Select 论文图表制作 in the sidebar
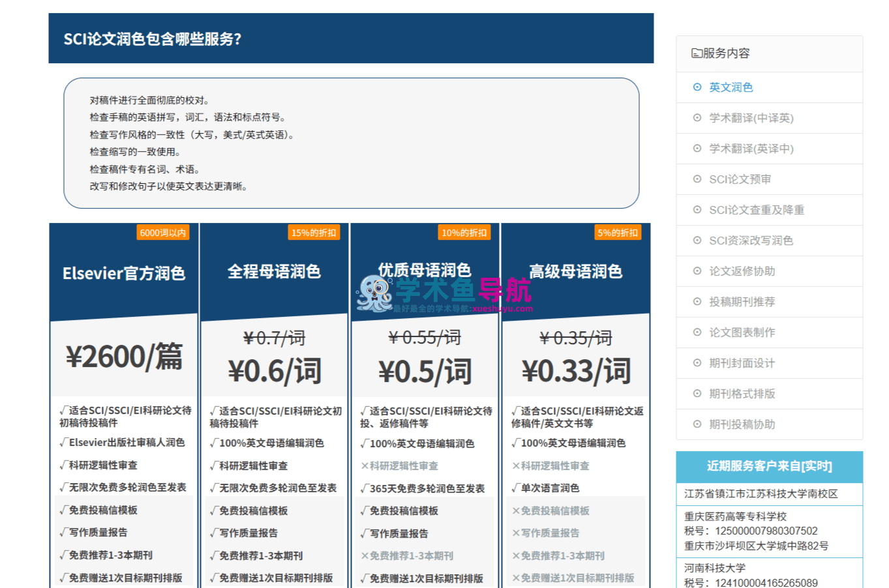This screenshot has height=588, width=889. click(x=742, y=332)
